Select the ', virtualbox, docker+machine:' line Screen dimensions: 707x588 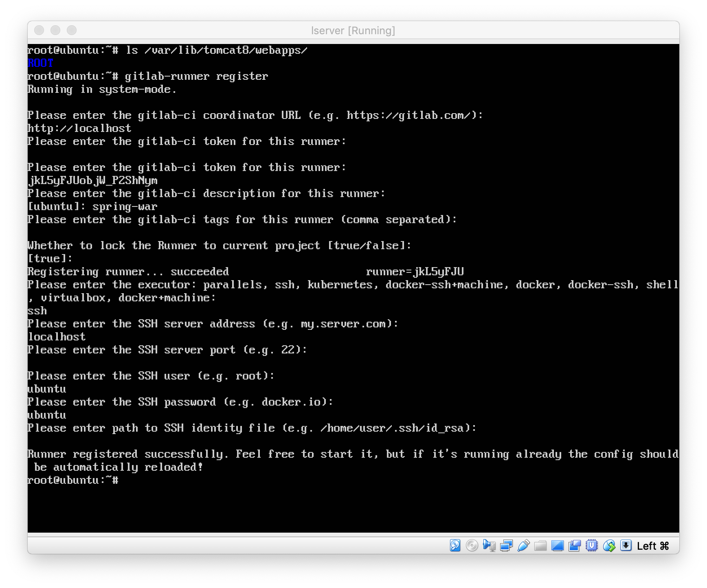pyautogui.click(x=122, y=298)
